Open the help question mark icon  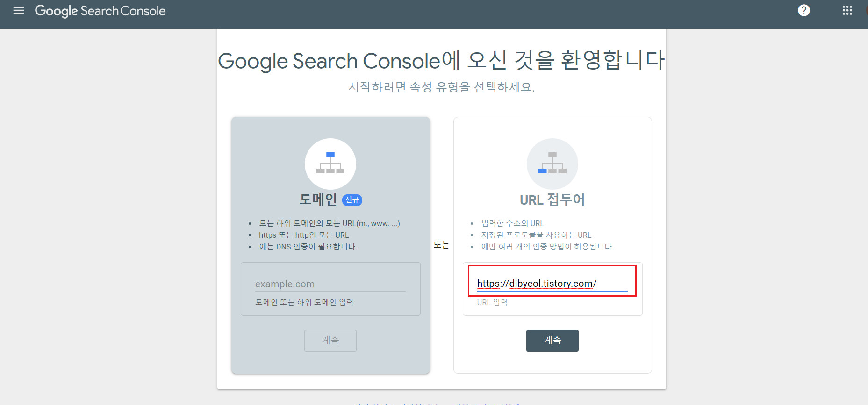(x=804, y=10)
